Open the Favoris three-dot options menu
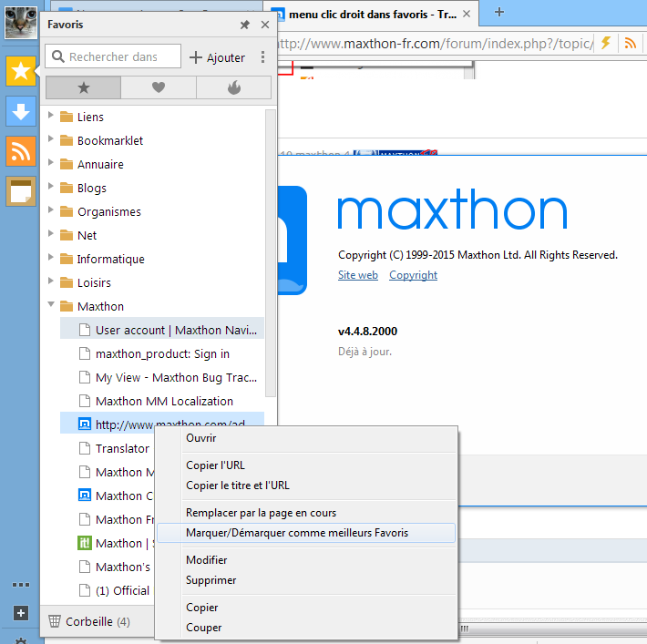 point(262,57)
